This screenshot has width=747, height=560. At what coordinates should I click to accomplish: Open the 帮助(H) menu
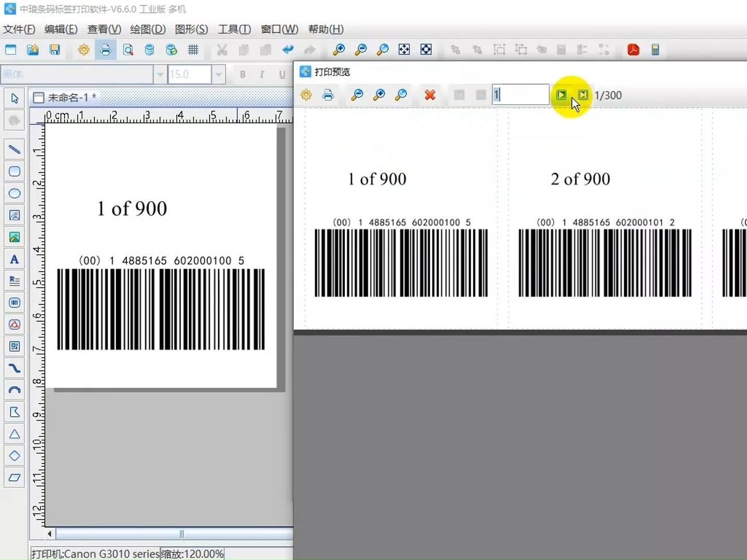326,30
